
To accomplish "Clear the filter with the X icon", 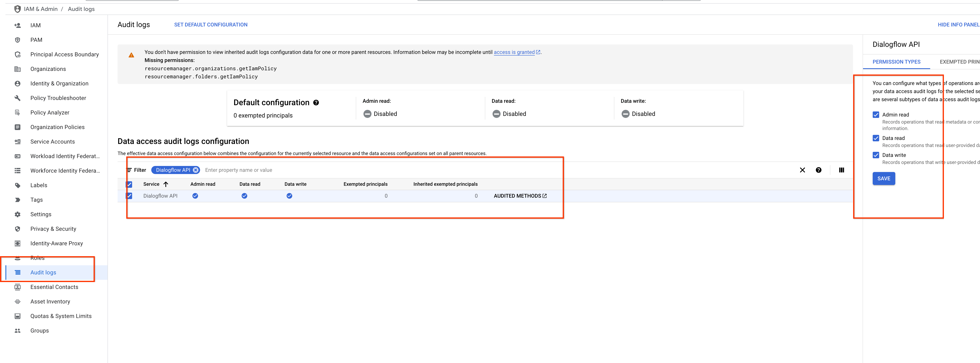I will click(802, 170).
